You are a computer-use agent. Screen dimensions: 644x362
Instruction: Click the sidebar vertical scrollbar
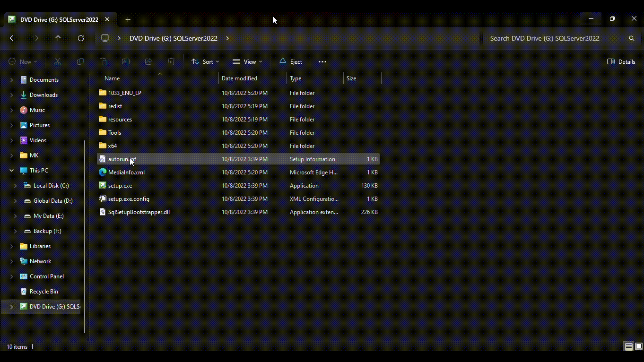coord(85,236)
